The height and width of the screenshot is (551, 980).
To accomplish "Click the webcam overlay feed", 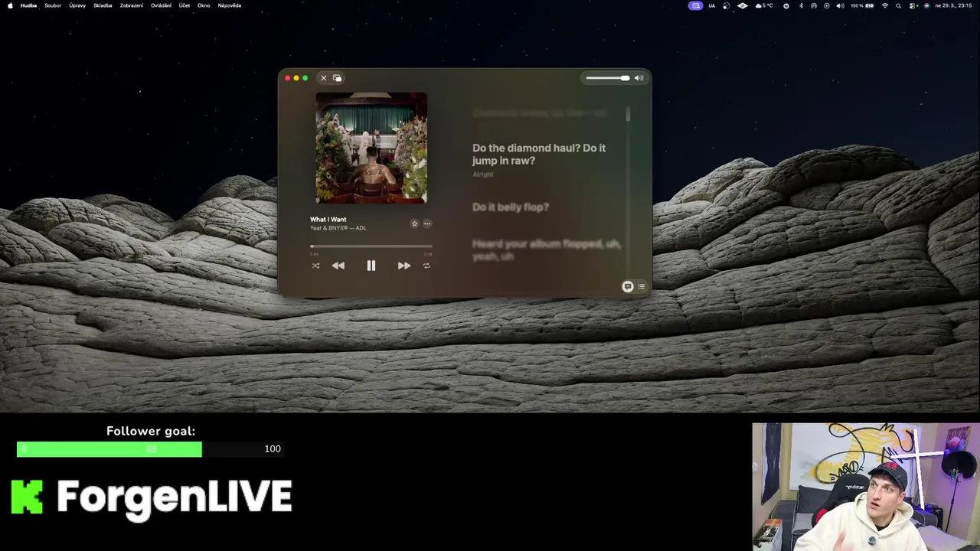I will 866,487.
